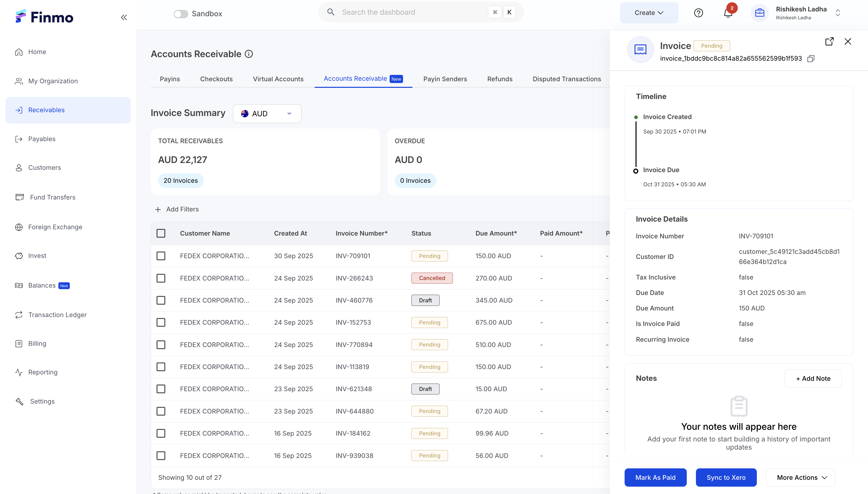Open invoice in new window icon
868x494 pixels.
pos(829,41)
